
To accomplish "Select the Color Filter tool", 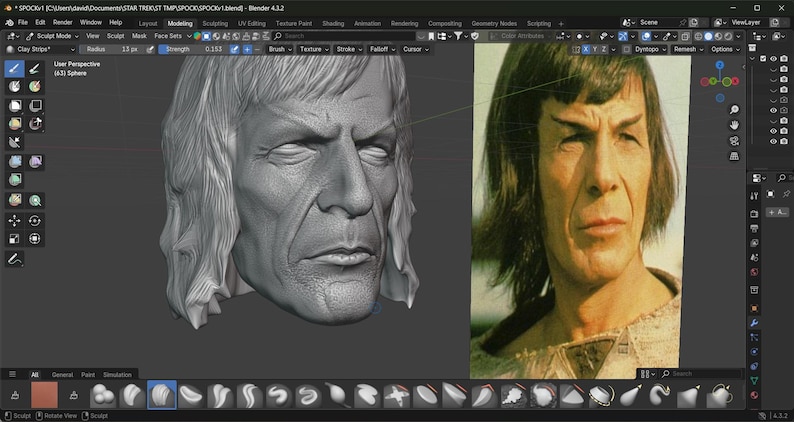I will (x=14, y=180).
